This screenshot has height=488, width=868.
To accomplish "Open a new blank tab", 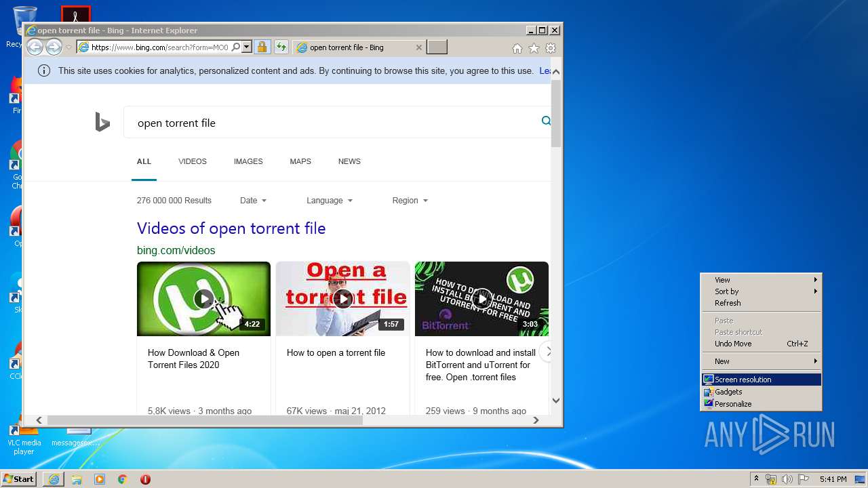I will [x=437, y=47].
